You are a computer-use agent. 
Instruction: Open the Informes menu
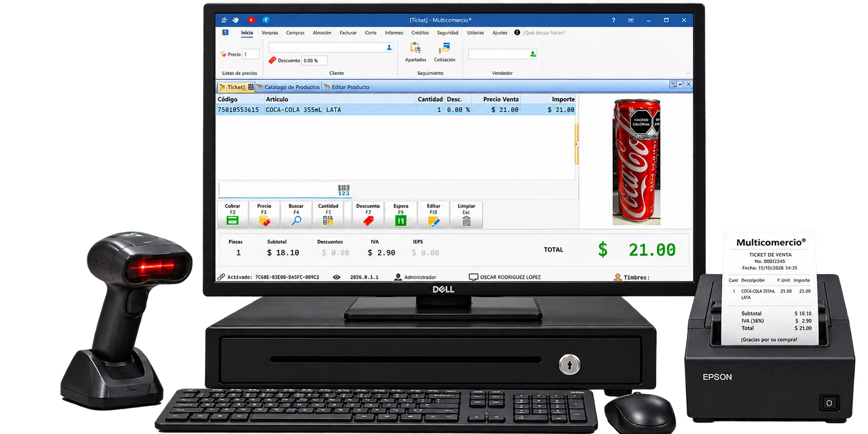394,33
